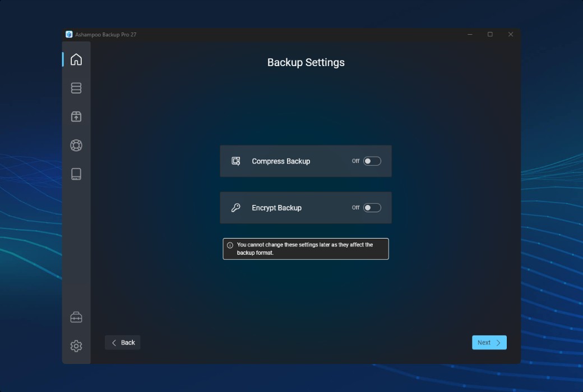
Task: Click the Ashampoo logo in the title bar
Action: point(69,34)
